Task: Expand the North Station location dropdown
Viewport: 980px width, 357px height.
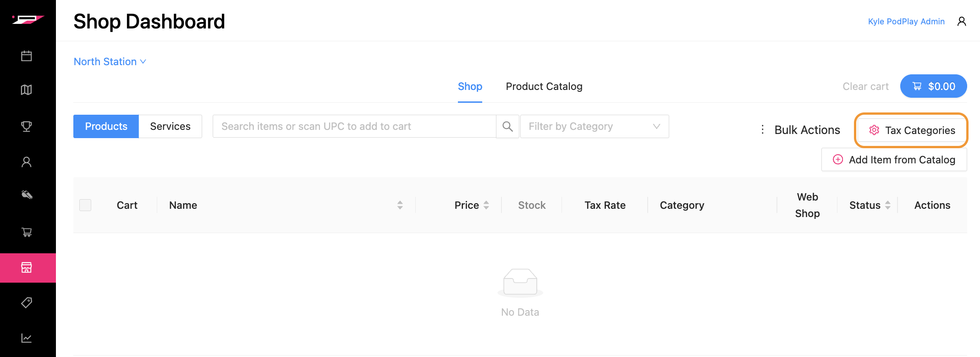Action: coord(110,61)
